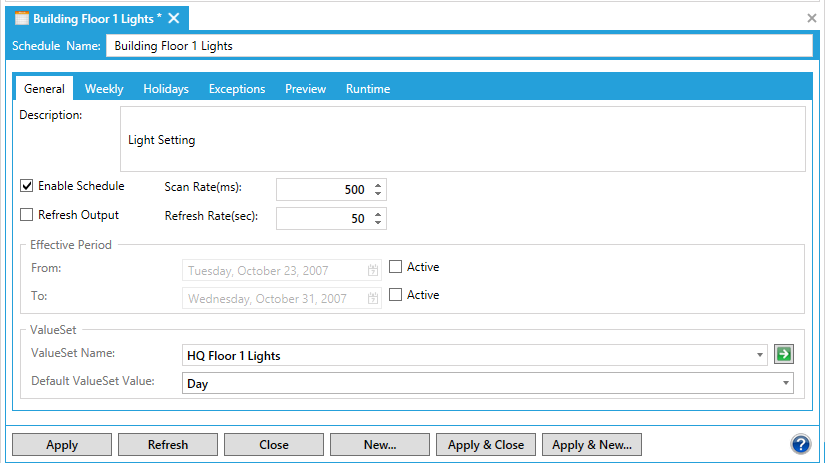Screen dimensions: 825x465
Task: Uncheck the Enable Schedule checkbox
Action: (x=27, y=186)
